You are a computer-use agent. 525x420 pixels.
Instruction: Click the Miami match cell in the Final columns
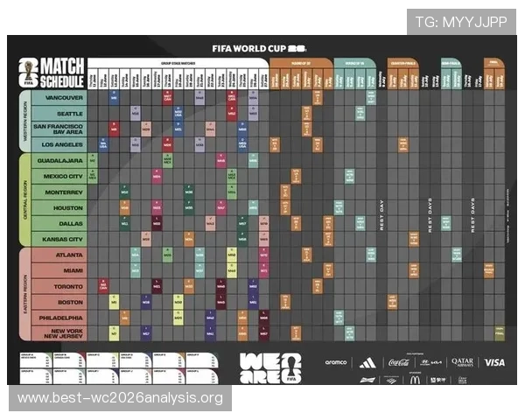pos(489,270)
